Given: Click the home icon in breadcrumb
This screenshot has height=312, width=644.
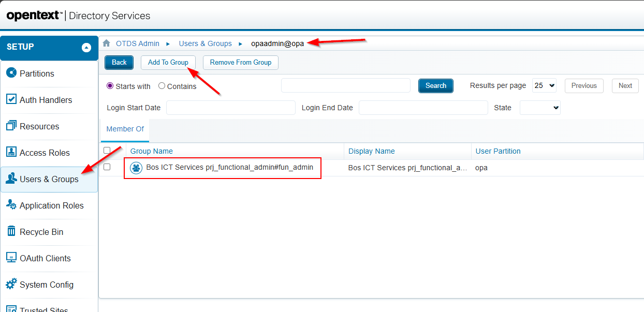Looking at the screenshot, I should point(107,43).
